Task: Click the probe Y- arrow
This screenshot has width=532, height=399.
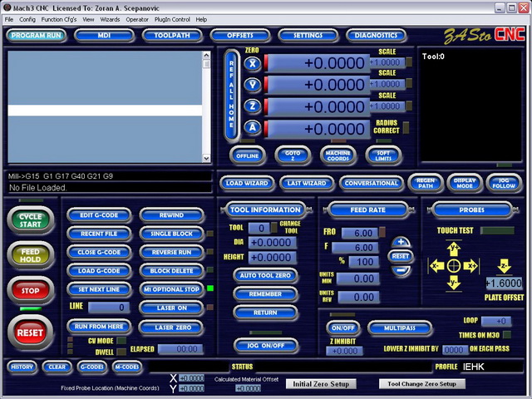Action: click(454, 283)
